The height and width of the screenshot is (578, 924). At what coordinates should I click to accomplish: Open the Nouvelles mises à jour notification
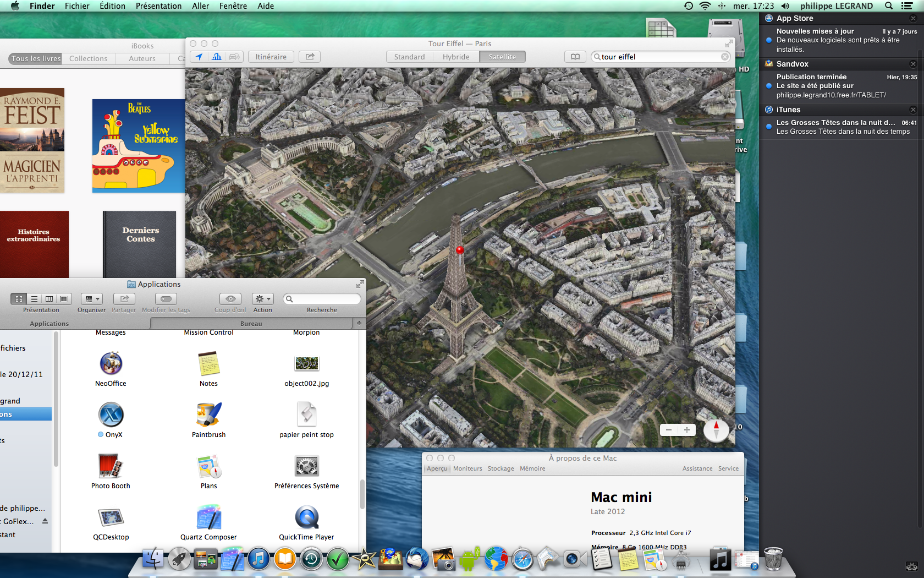coord(842,40)
